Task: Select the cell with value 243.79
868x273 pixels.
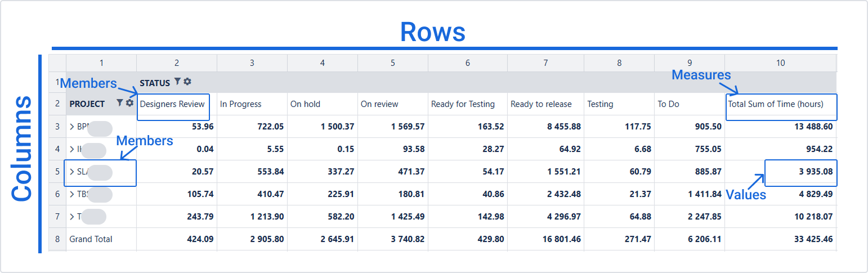Action: pos(177,217)
